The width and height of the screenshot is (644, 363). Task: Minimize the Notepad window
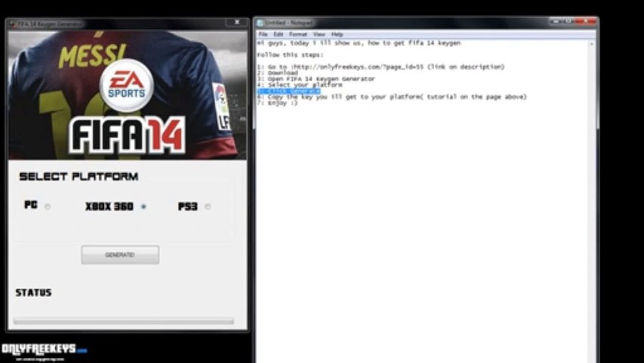555,22
